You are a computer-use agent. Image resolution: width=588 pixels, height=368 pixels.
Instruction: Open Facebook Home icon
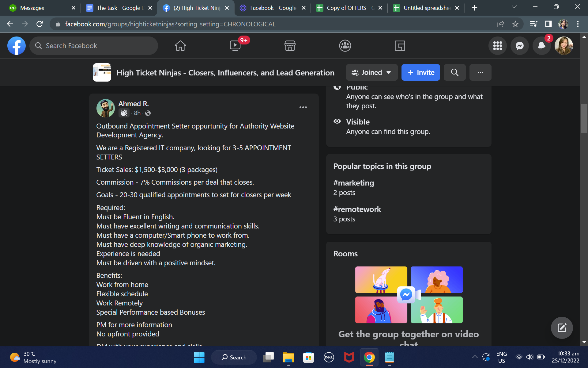coord(180,46)
